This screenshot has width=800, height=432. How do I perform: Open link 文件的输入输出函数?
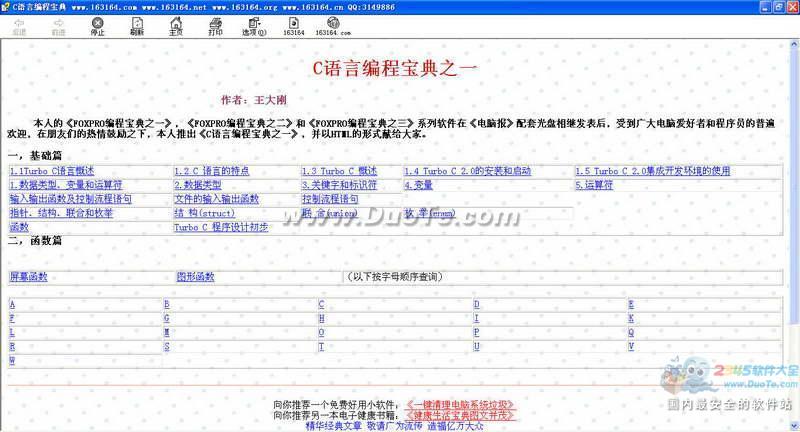pos(216,199)
